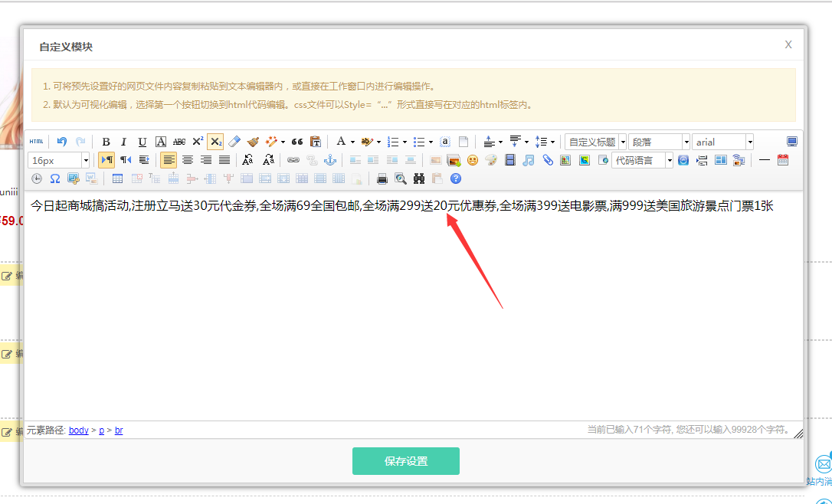The height and width of the screenshot is (504, 832).
Task: Select the body element path link
Action: click(x=79, y=430)
